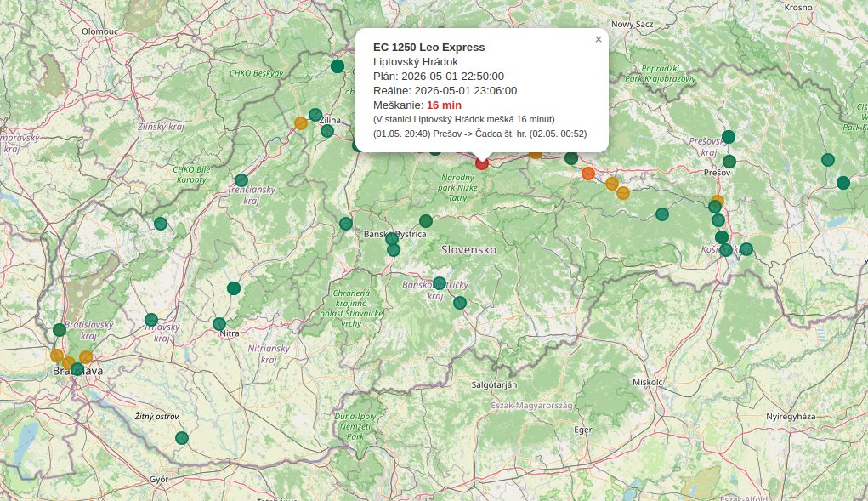Select green marker above Trenčiansky kraj label

tap(241, 180)
